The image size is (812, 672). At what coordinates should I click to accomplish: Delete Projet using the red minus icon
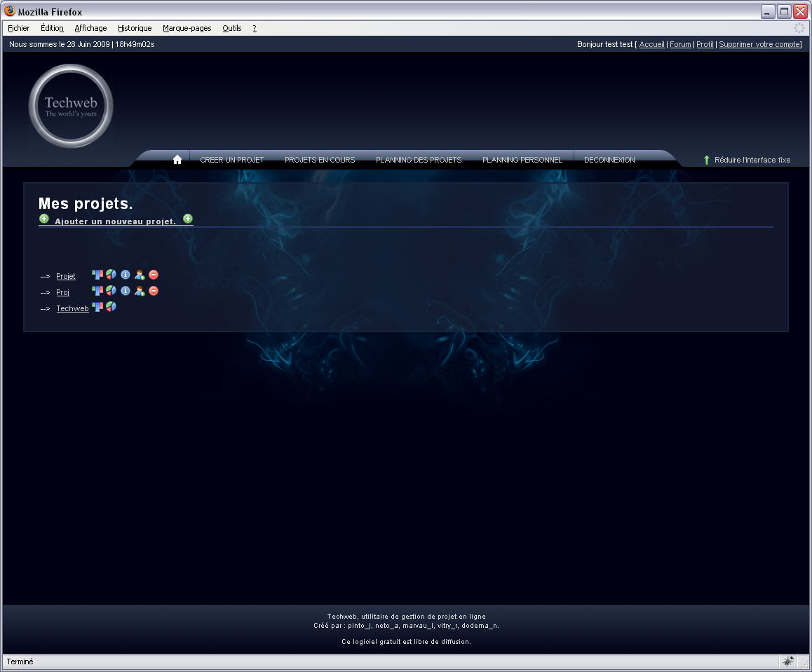tap(154, 275)
